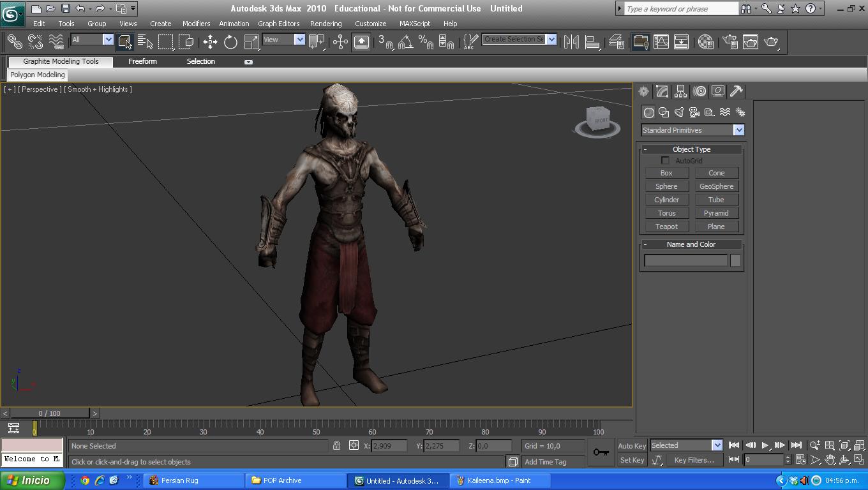The width and height of the screenshot is (868, 490).
Task: Open the Manage Layers dialog
Action: click(x=616, y=42)
